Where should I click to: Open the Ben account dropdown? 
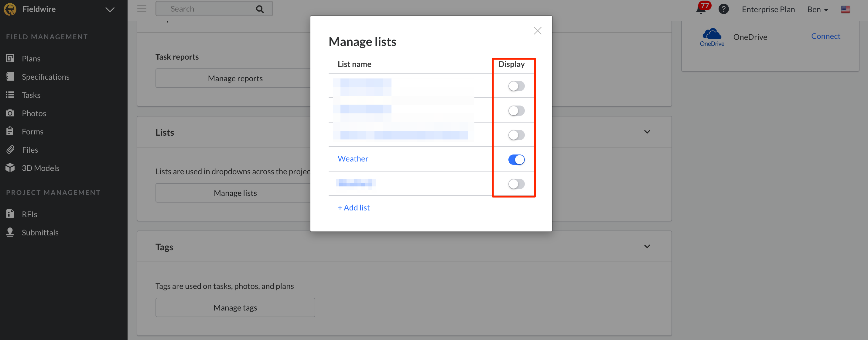tap(817, 9)
